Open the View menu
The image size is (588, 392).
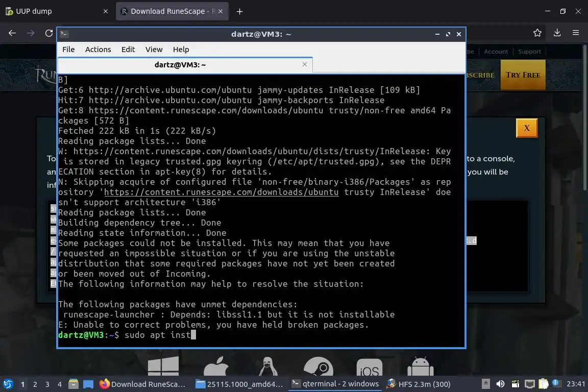coord(154,50)
